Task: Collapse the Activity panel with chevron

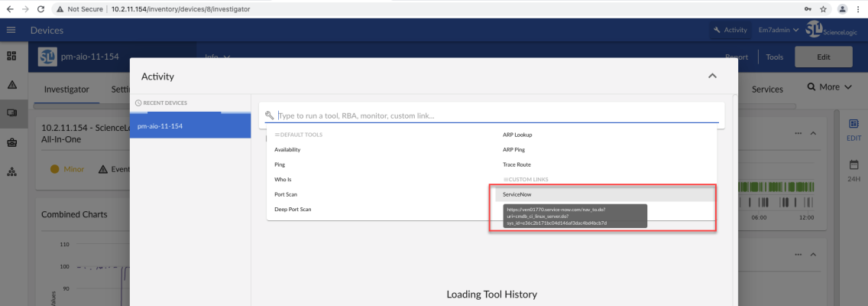Action: [712, 76]
